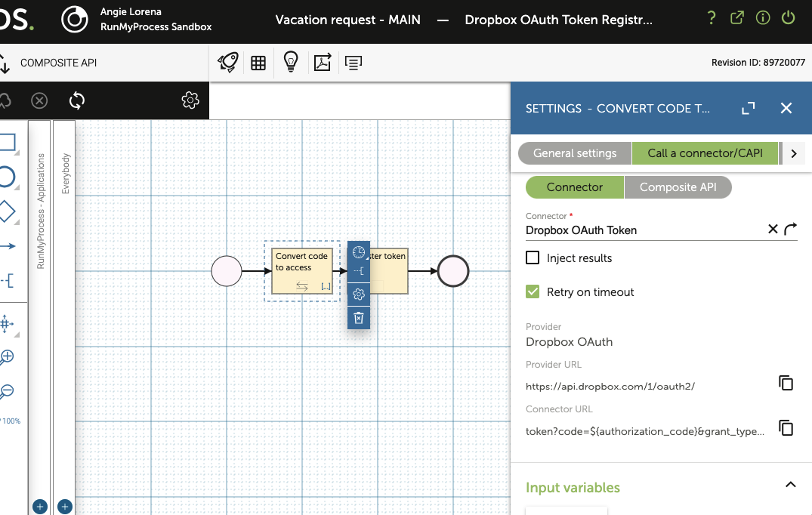Open loop marker on Convert code task
This screenshot has width=812, height=515.
(x=302, y=286)
